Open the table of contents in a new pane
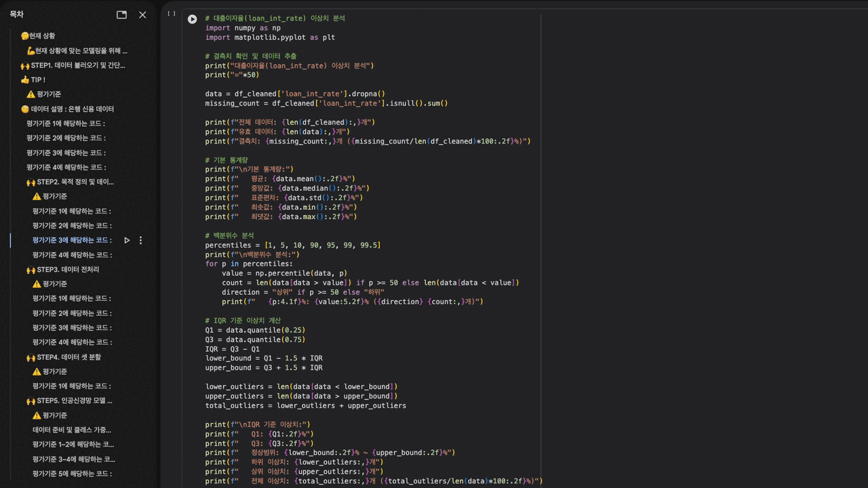868x488 pixels. (121, 15)
